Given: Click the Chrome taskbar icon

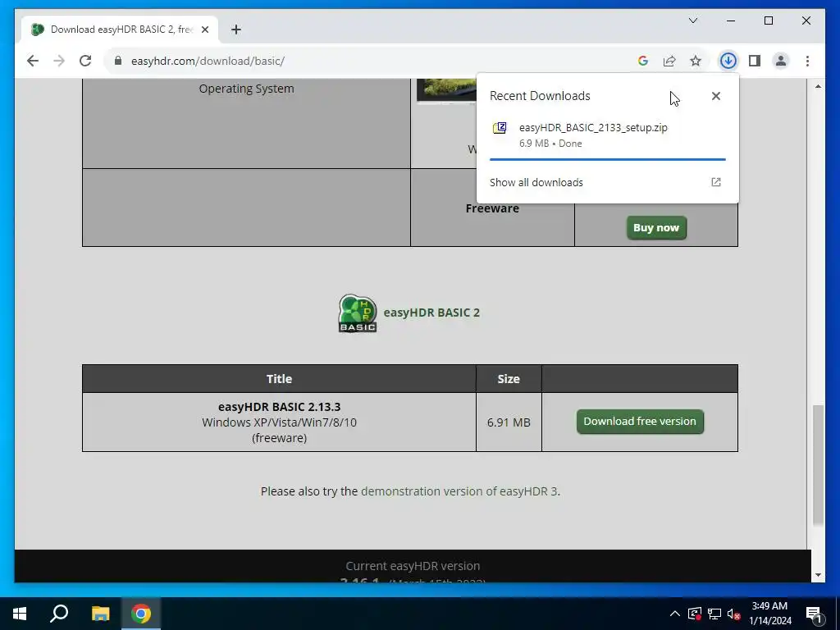Looking at the screenshot, I should coord(141,614).
